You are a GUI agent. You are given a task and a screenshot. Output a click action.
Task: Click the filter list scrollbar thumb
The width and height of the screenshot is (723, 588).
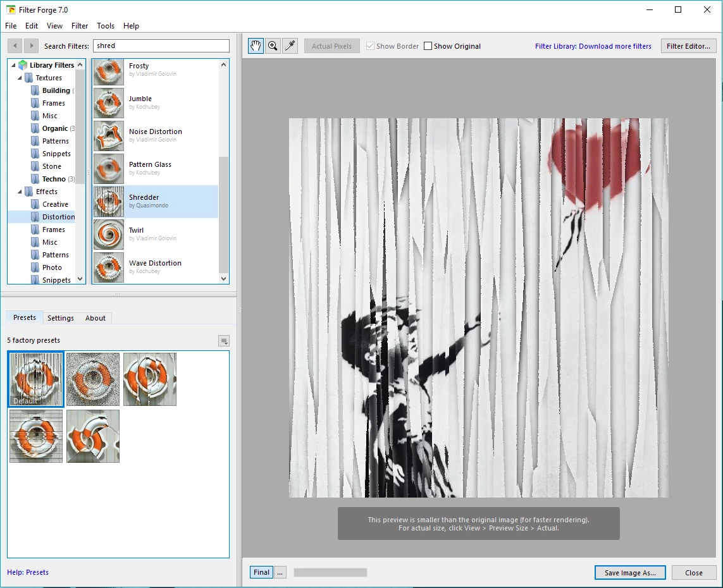(x=224, y=215)
